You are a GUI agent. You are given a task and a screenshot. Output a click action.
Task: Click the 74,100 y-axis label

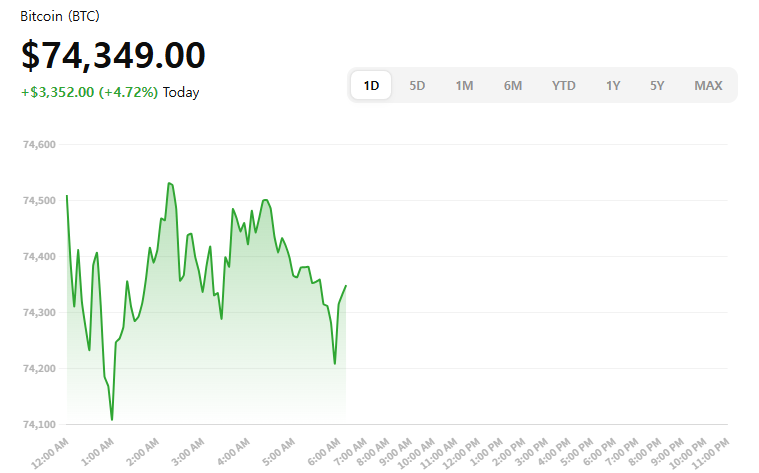pyautogui.click(x=38, y=425)
